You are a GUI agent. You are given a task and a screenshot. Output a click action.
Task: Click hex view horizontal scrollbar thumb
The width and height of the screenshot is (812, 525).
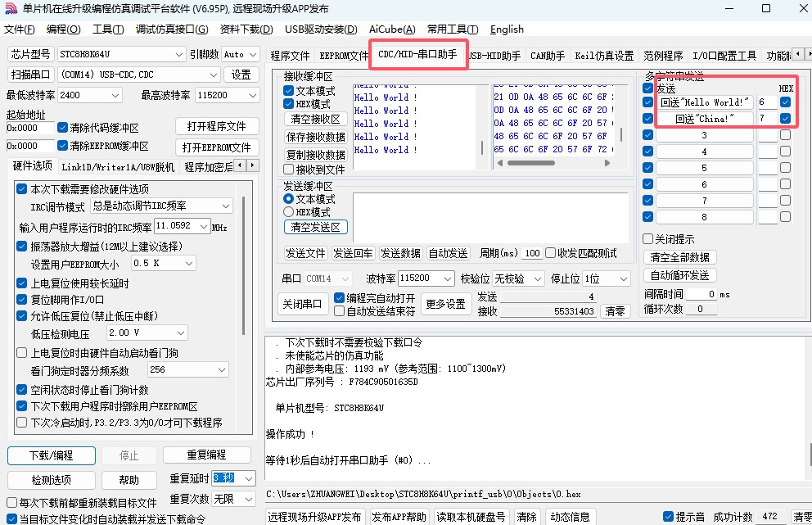coord(530,163)
